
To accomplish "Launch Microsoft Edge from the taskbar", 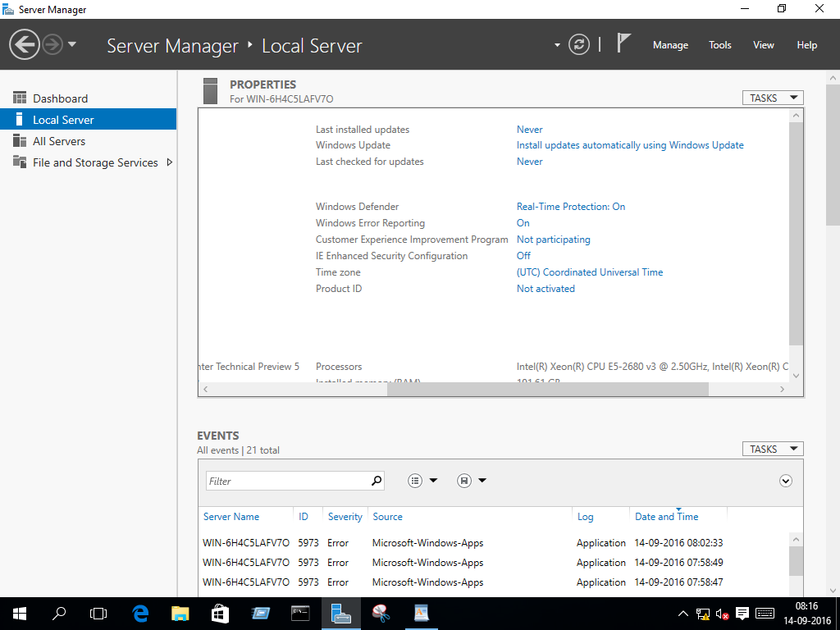I will [140, 614].
